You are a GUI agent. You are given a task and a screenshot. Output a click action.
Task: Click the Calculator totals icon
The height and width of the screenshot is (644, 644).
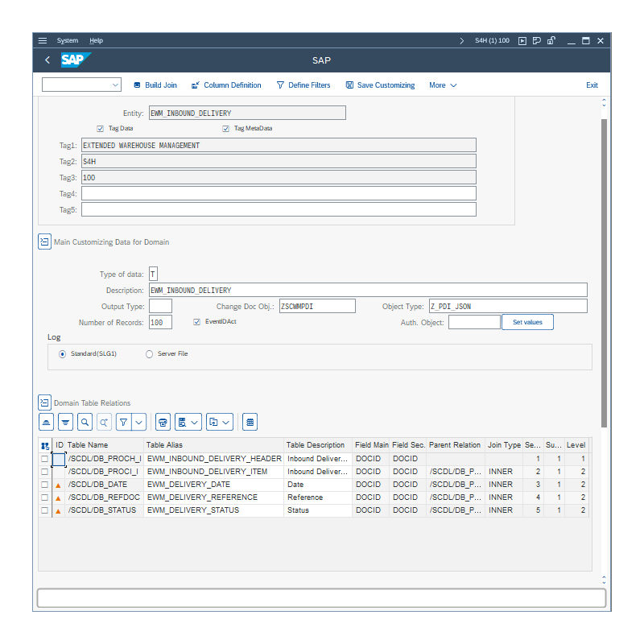pos(249,421)
